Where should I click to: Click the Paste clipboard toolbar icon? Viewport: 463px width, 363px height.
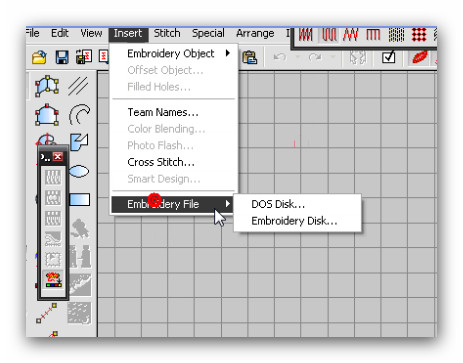(x=249, y=57)
